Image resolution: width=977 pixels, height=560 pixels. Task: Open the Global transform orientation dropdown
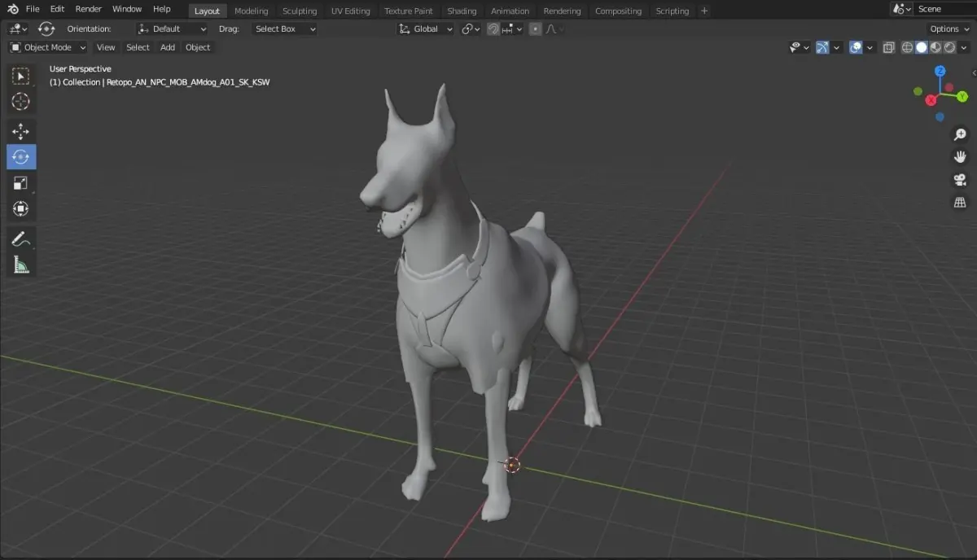point(425,28)
